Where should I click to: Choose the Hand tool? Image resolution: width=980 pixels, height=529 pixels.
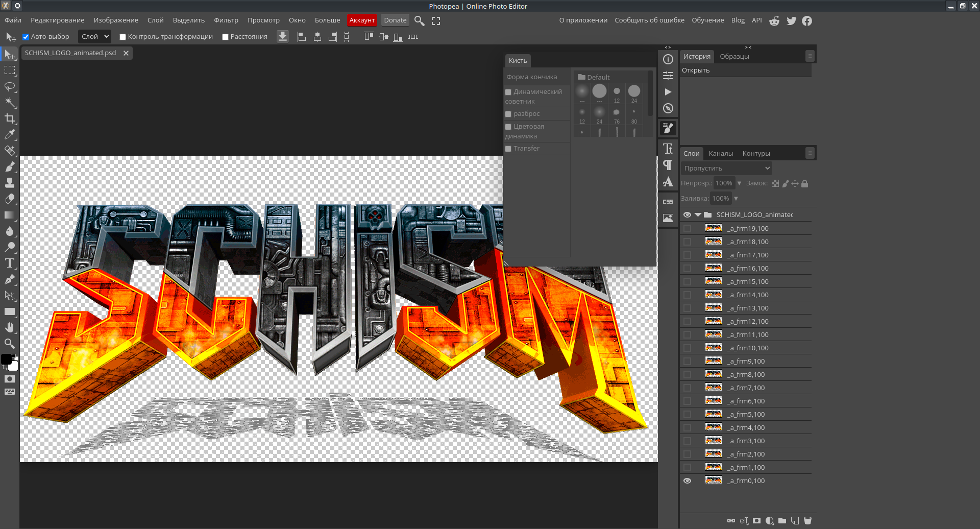10,327
